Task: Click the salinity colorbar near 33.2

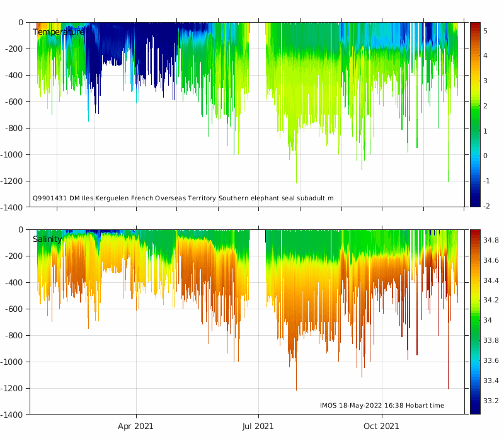Action: coord(475,401)
